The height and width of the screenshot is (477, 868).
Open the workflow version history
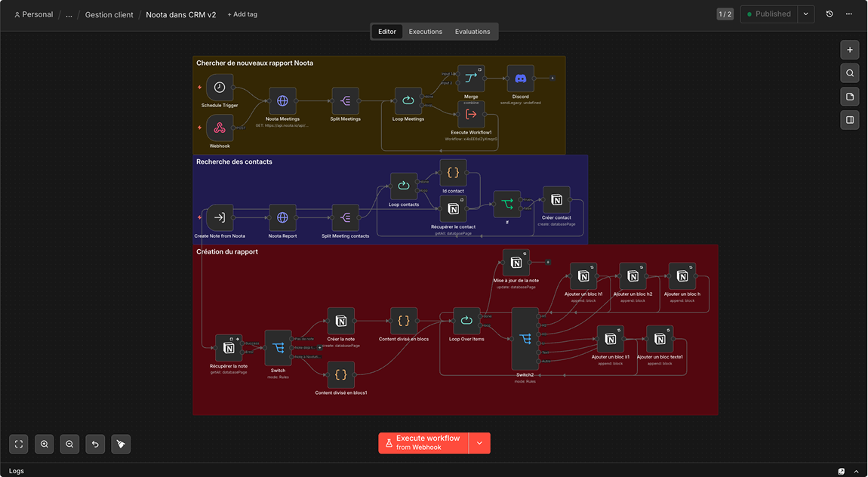pos(830,14)
